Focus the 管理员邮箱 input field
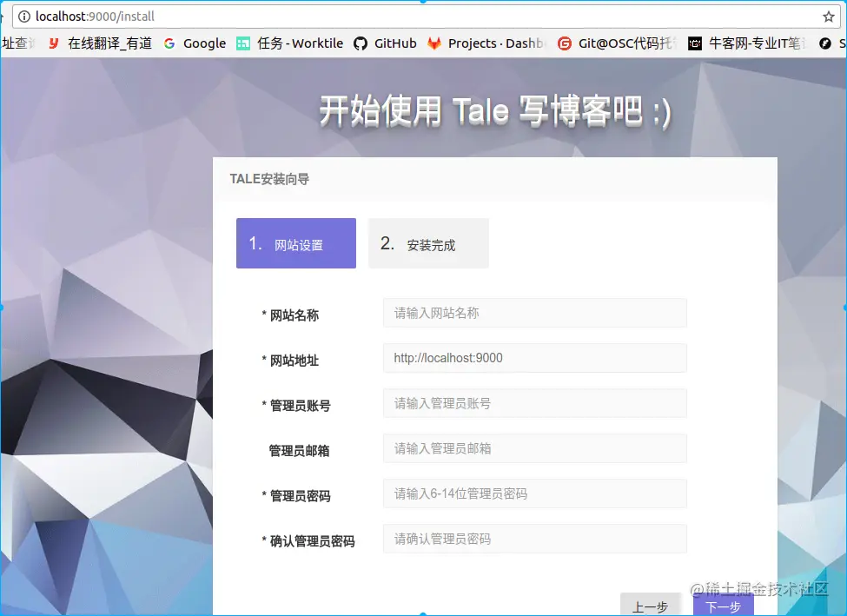The height and width of the screenshot is (616, 847). [x=535, y=448]
